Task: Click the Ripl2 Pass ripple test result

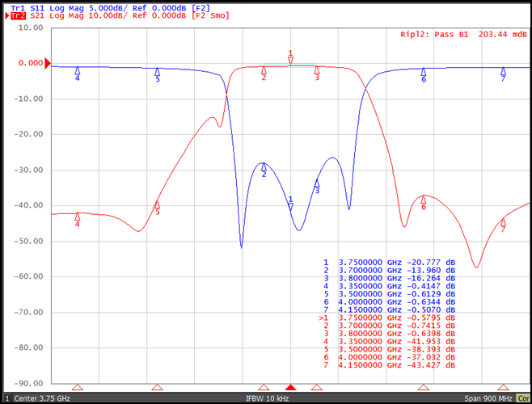Action: tap(463, 35)
